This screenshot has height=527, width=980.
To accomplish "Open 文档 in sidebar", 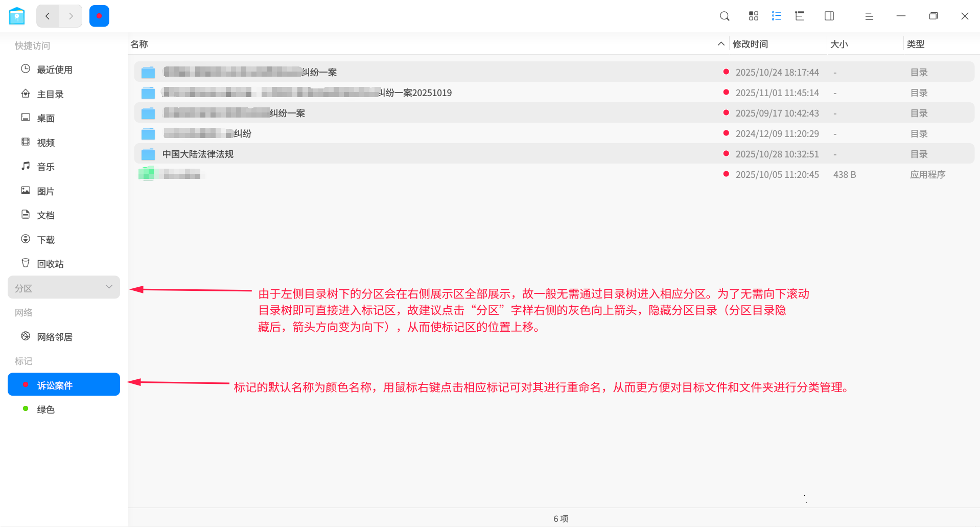I will (64, 215).
